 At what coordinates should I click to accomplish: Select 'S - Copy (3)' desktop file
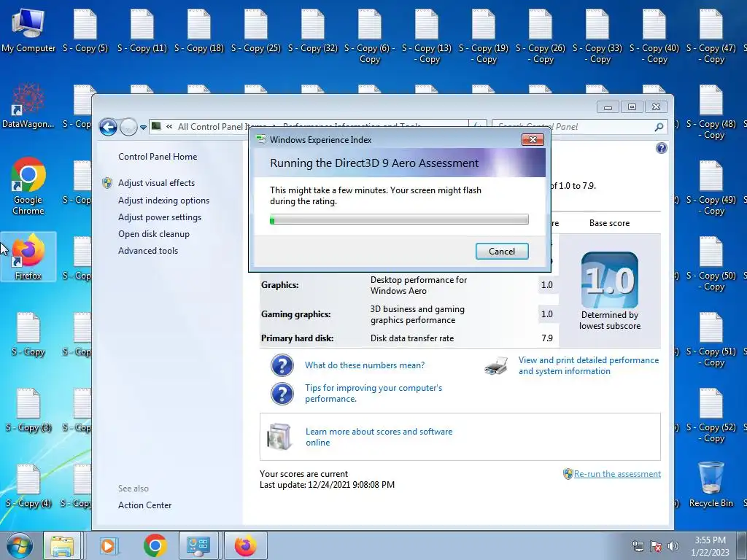(x=28, y=410)
